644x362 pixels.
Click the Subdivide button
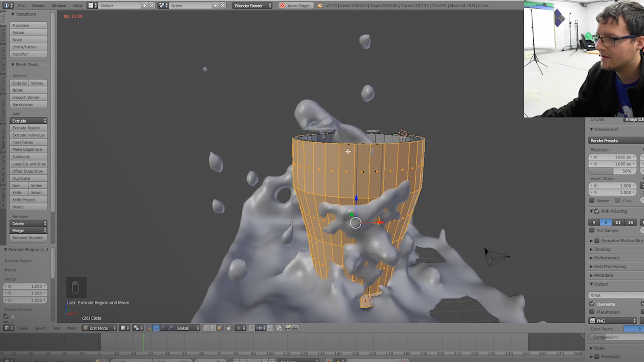28,157
